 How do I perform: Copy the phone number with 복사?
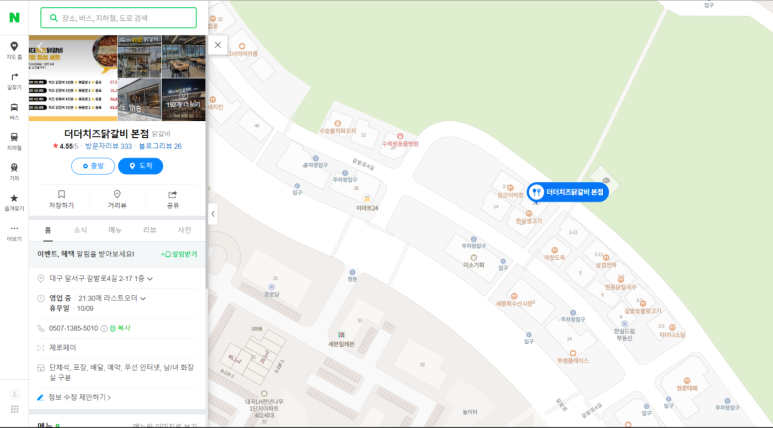point(120,328)
